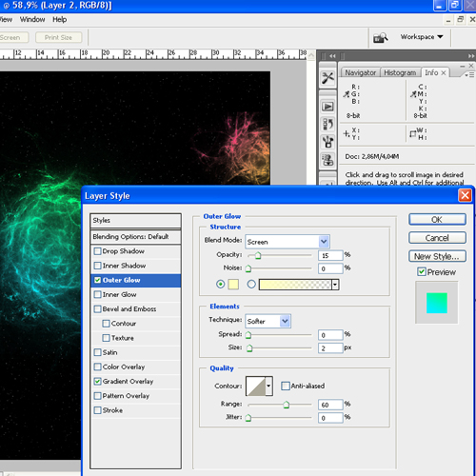Click Cancel in Layer Style dialog
This screenshot has height=476, width=476.
437,238
